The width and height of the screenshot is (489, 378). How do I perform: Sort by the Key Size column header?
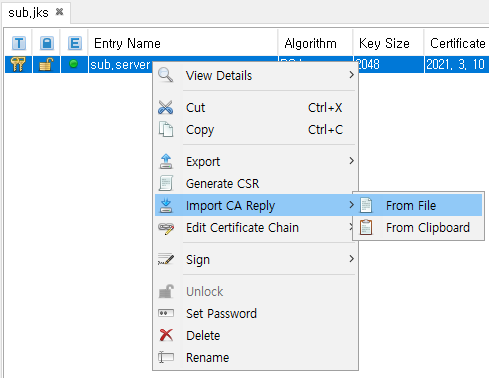[388, 43]
